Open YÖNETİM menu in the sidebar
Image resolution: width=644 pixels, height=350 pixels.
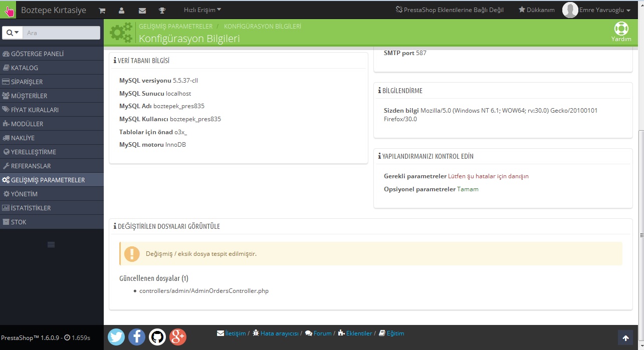pos(52,194)
